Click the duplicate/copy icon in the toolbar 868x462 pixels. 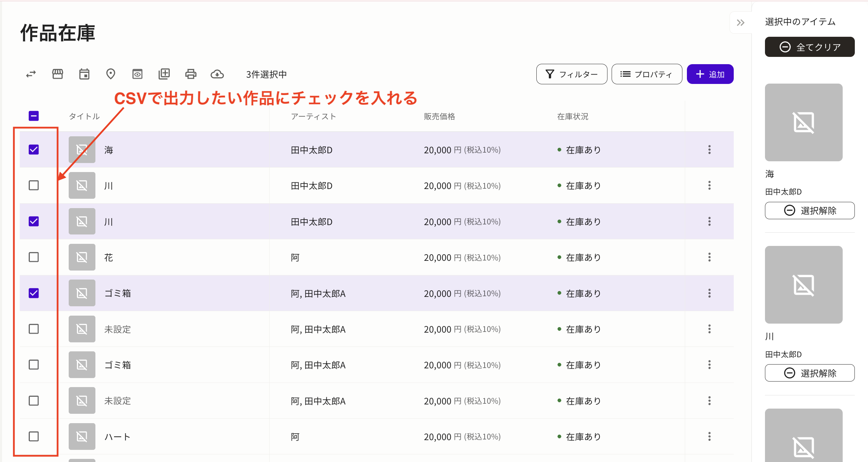(x=164, y=74)
